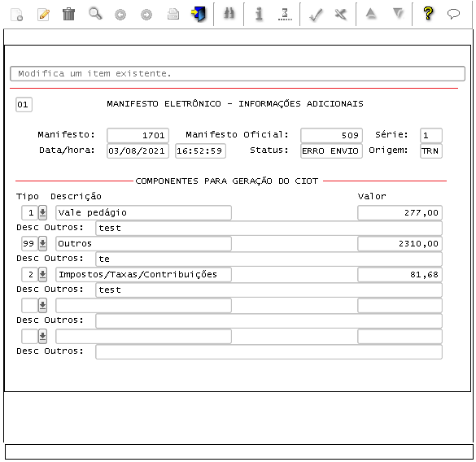Open Tipo dropdown for Impostos/Taxas/Contribuições row
The height and width of the screenshot is (462, 476).
43,274
